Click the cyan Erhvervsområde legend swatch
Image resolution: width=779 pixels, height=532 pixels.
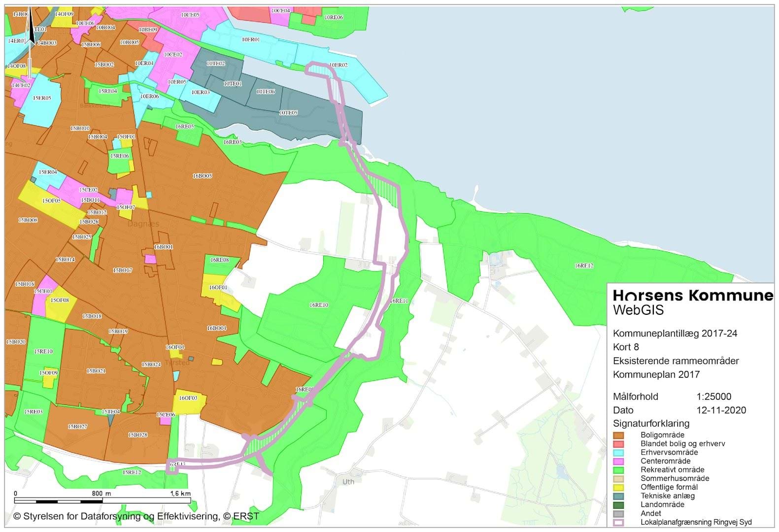click(618, 453)
